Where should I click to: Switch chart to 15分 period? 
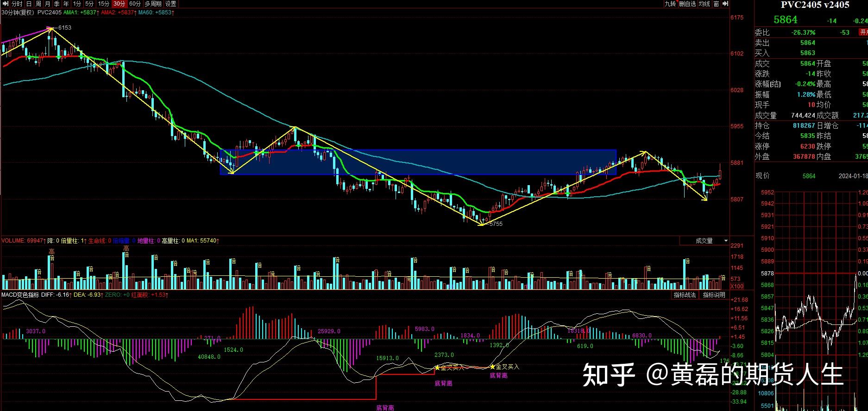point(104,4)
